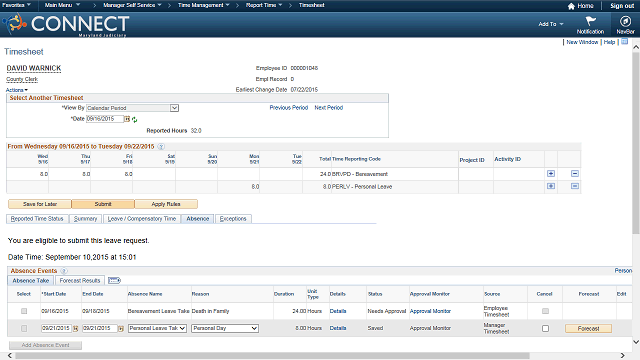The image size is (640, 360).
Task: Open the View By Calendar Period dropdown
Action: click(133, 108)
